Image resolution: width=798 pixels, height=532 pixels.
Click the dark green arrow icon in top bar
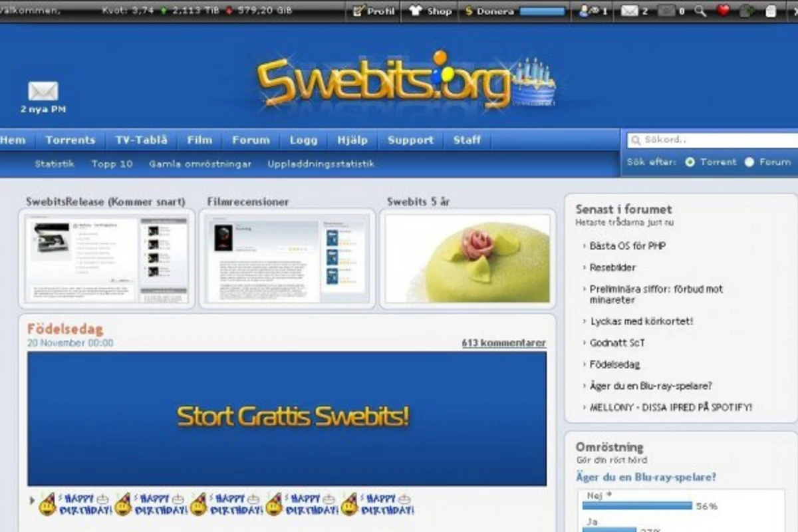click(x=747, y=11)
